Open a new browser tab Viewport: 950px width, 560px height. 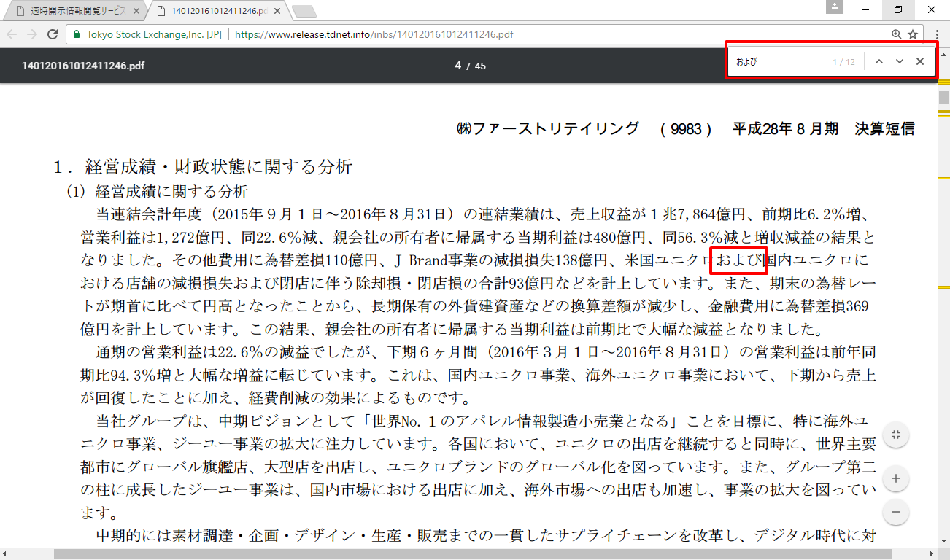[304, 11]
